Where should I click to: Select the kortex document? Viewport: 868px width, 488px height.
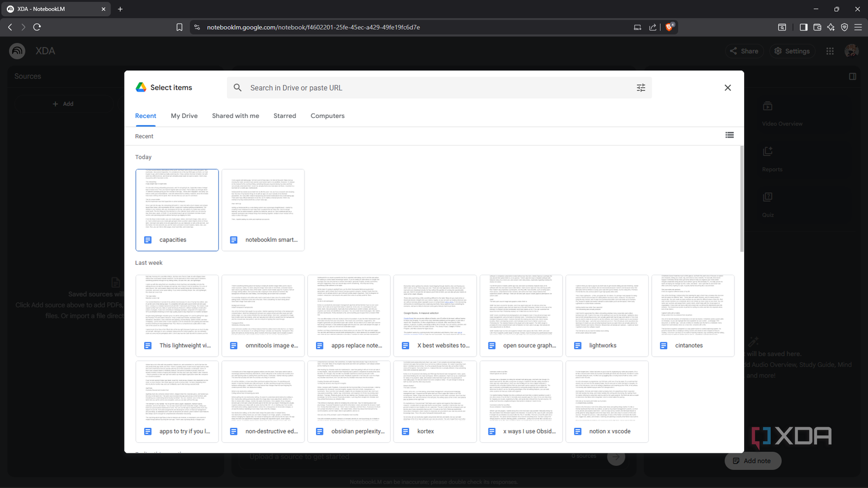point(435,402)
